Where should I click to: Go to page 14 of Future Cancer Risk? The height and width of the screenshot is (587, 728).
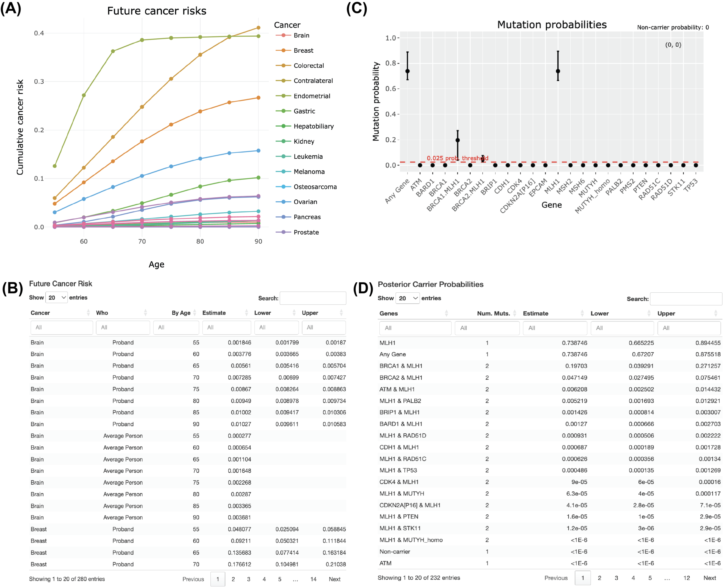[313, 579]
